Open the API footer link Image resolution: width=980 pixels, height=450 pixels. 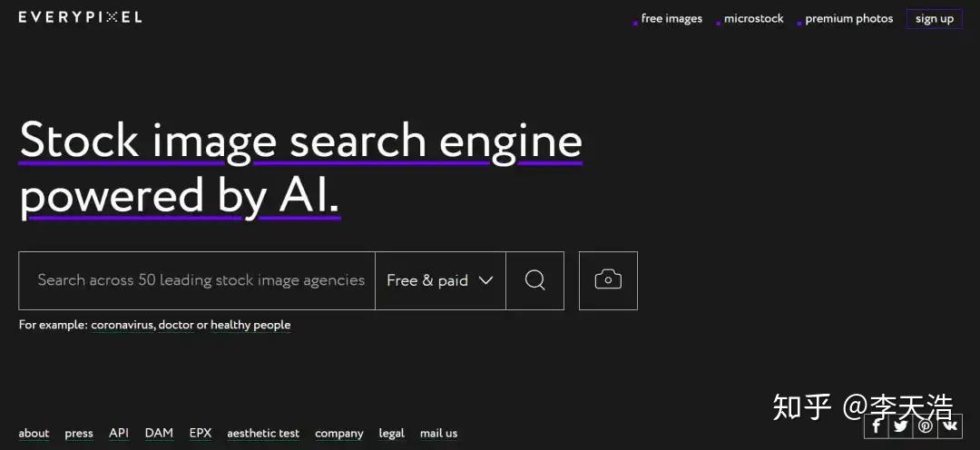119,433
